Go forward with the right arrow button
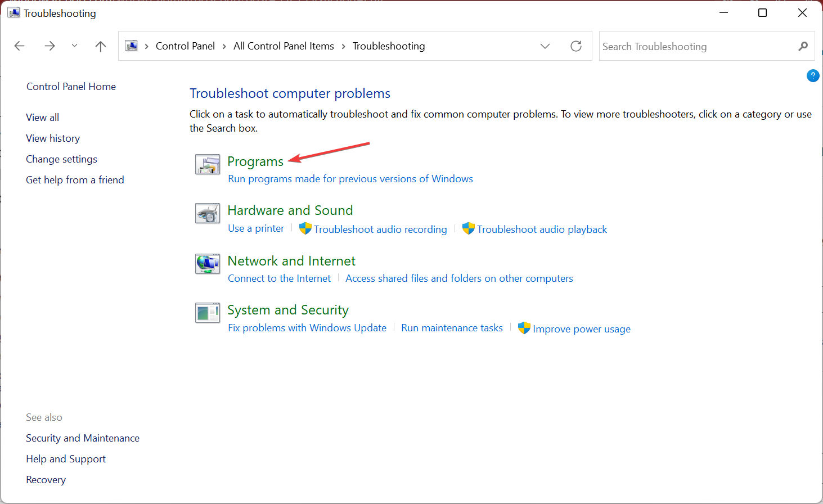823x504 pixels. pos(50,46)
